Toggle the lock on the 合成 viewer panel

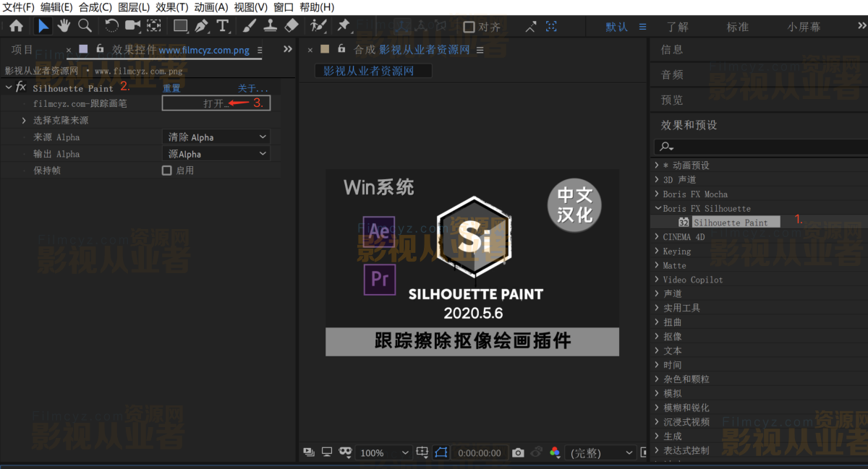(x=341, y=49)
